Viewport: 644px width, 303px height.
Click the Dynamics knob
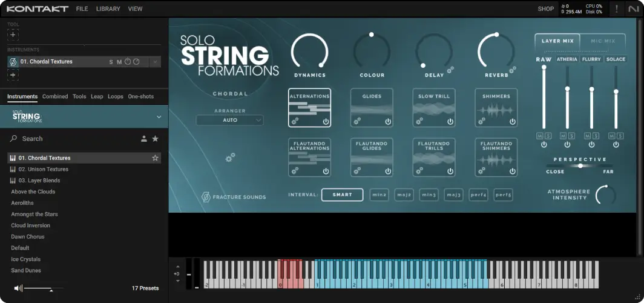[x=310, y=52]
